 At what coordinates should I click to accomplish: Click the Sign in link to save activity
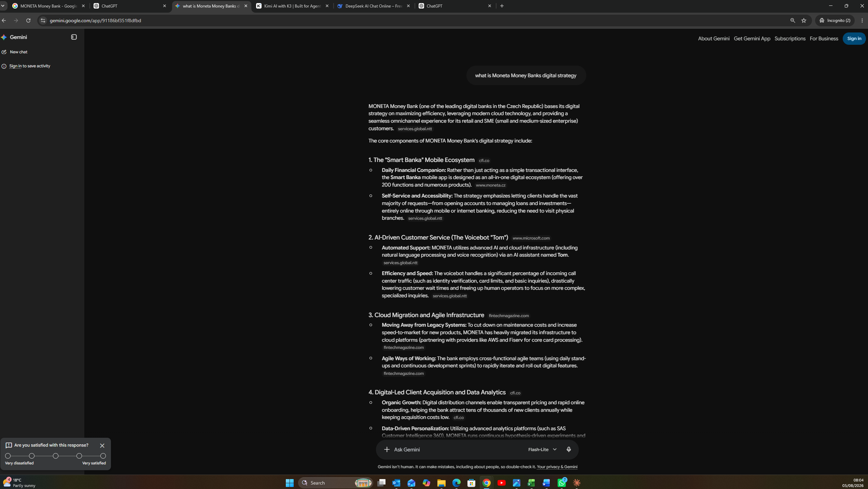click(15, 66)
